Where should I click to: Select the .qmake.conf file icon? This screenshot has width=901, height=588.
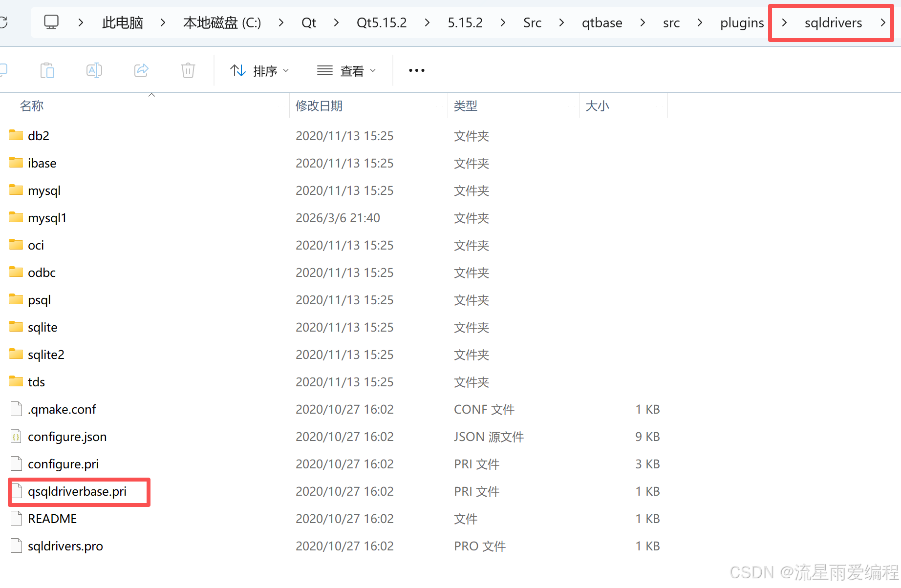point(16,409)
